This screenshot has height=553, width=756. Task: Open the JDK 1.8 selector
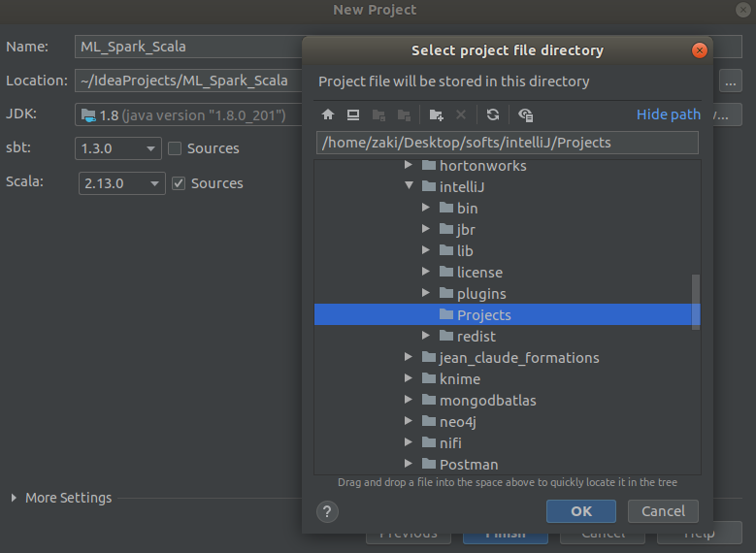point(189,115)
